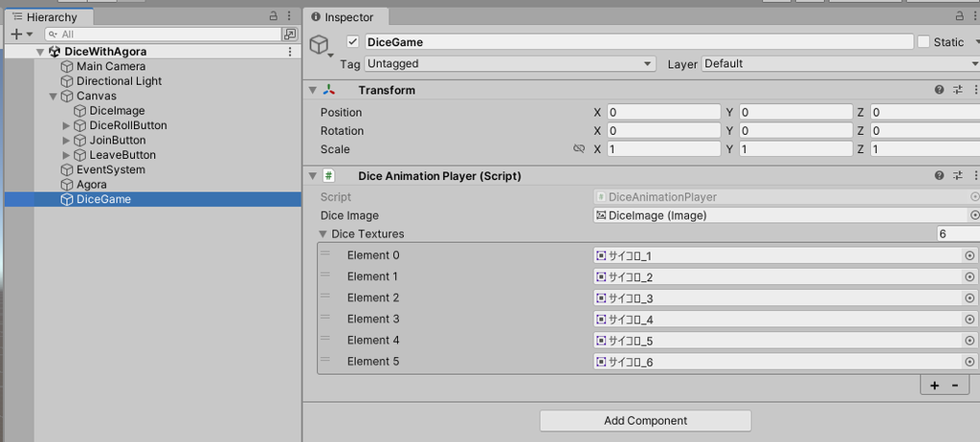Open the Tag dropdown showing Untagged
980x442 pixels.
[x=509, y=64]
